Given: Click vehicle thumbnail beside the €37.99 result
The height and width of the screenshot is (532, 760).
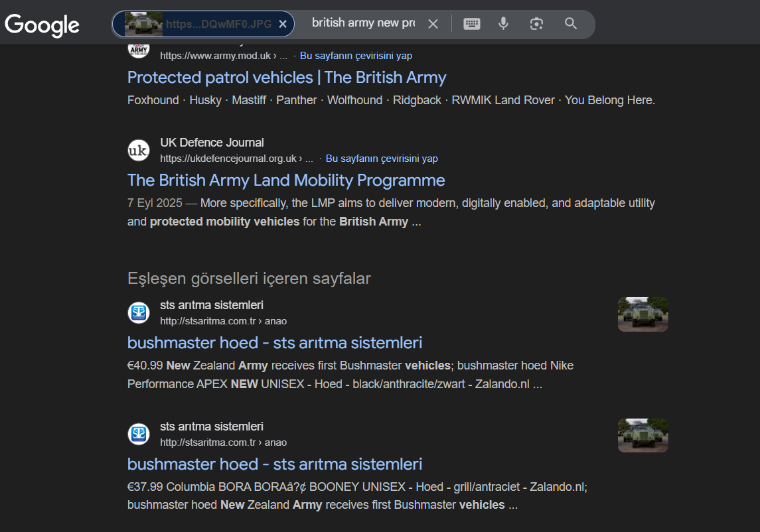Looking at the screenshot, I should [x=643, y=436].
